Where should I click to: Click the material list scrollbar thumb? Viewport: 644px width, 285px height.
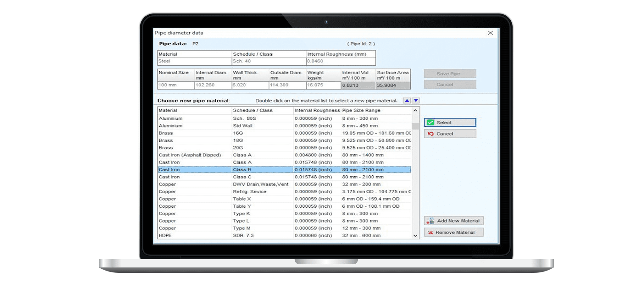(x=415, y=126)
